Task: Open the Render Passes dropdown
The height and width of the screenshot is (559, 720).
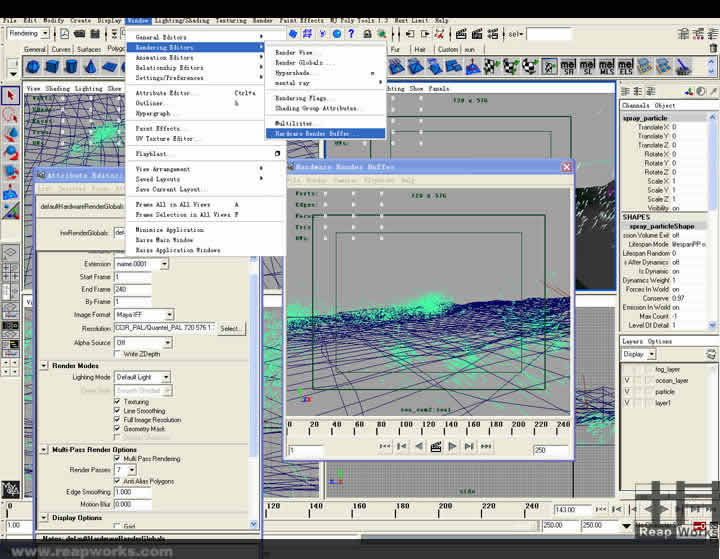Action: [x=126, y=470]
